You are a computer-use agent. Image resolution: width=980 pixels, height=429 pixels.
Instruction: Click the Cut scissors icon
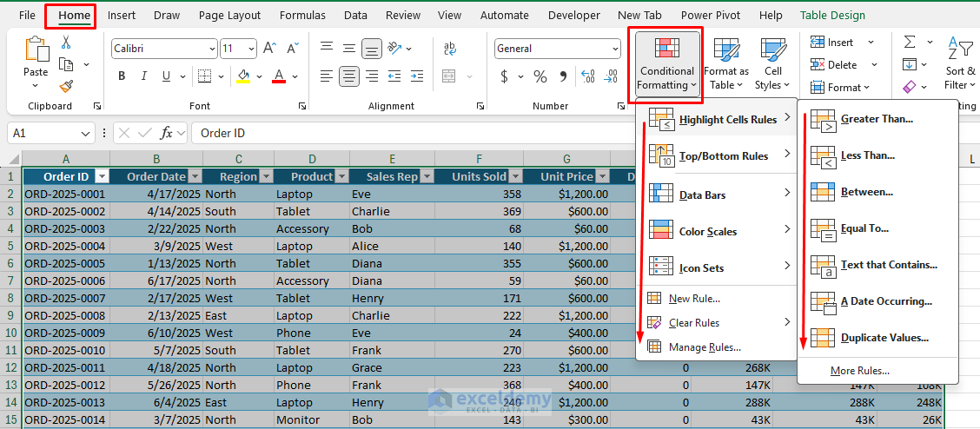[x=66, y=43]
